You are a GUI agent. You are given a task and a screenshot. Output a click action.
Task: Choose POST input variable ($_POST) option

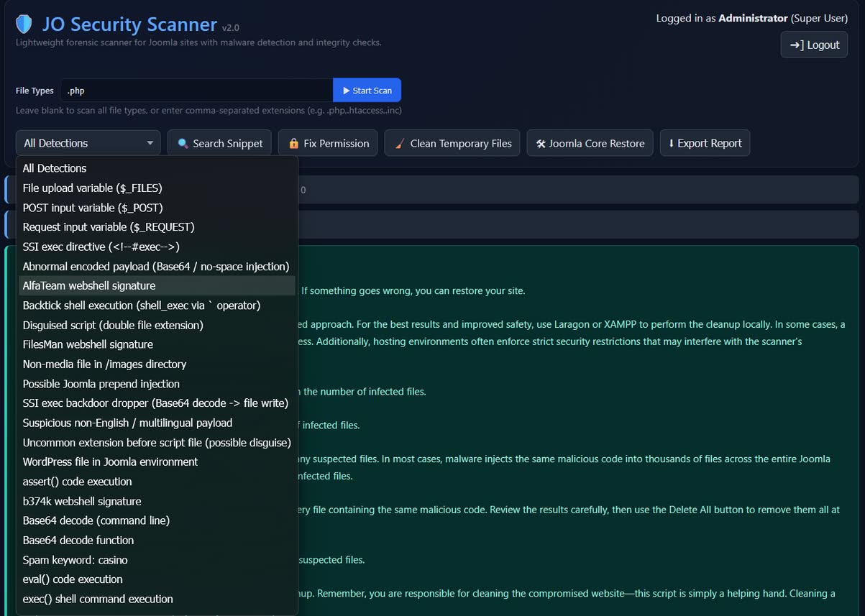[157, 208]
